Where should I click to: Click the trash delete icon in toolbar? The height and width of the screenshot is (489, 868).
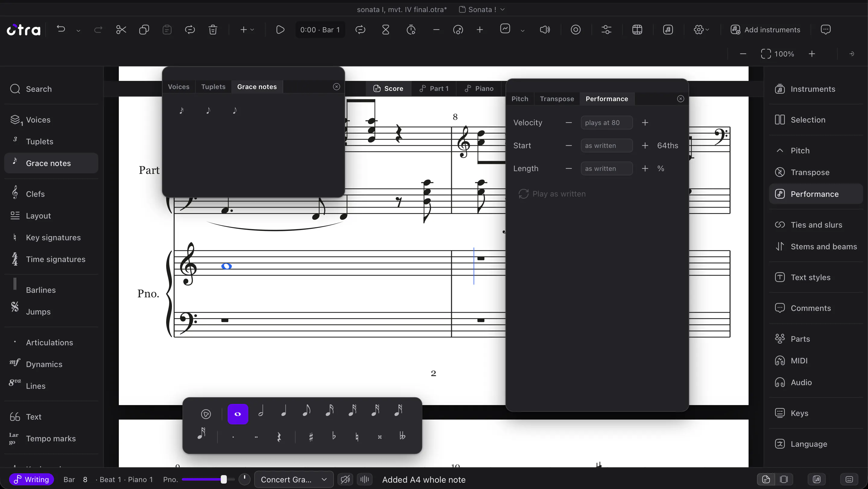213,30
